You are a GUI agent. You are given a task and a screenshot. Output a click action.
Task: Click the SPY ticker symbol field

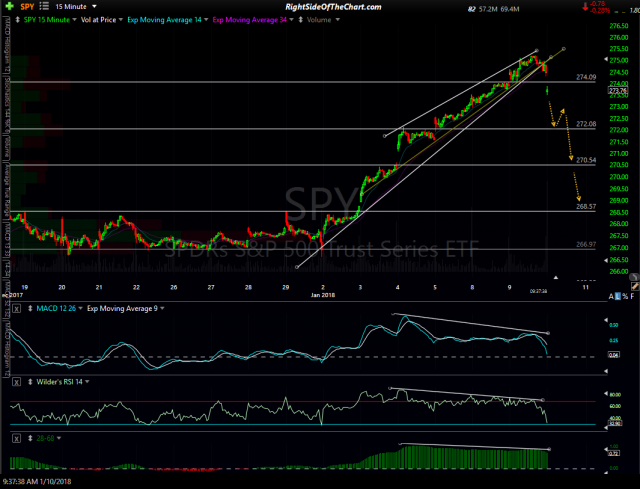pos(27,7)
